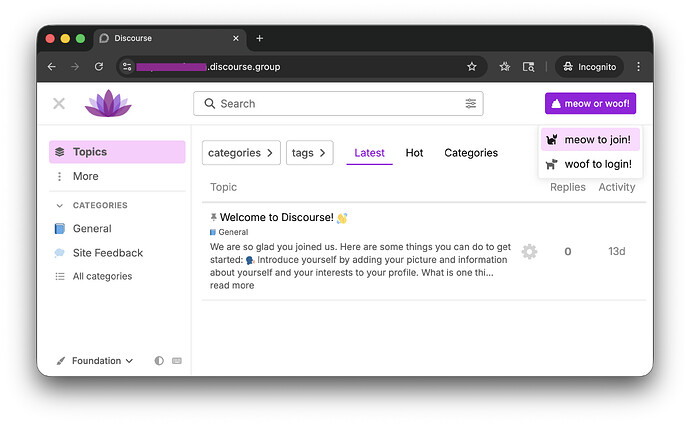The width and height of the screenshot is (690, 425).
Task: Click into the Search field
Action: 338,103
